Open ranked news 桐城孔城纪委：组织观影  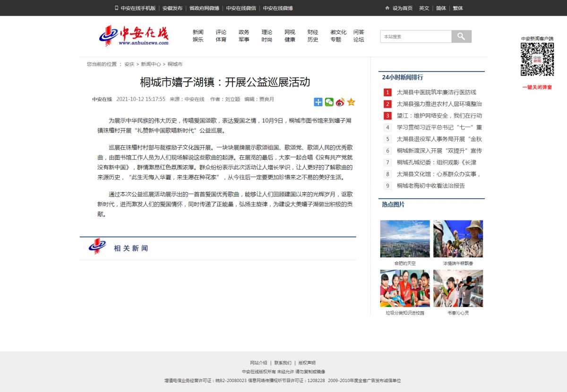coord(437,162)
